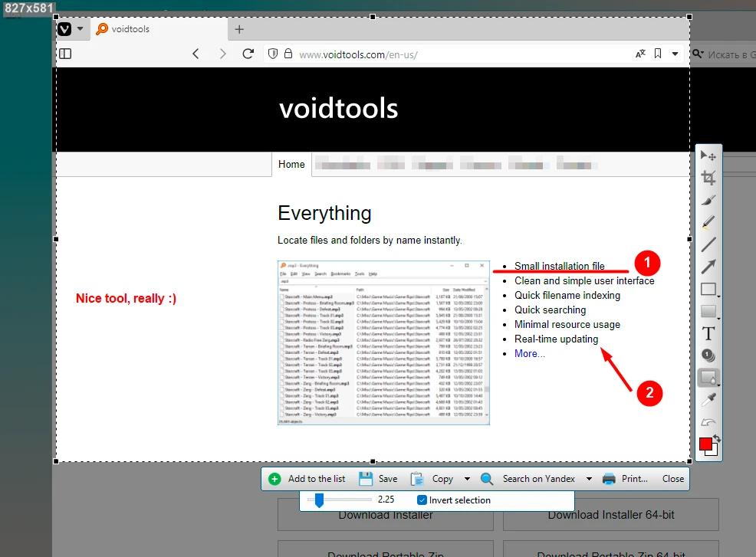Click Add to the list

click(x=307, y=479)
